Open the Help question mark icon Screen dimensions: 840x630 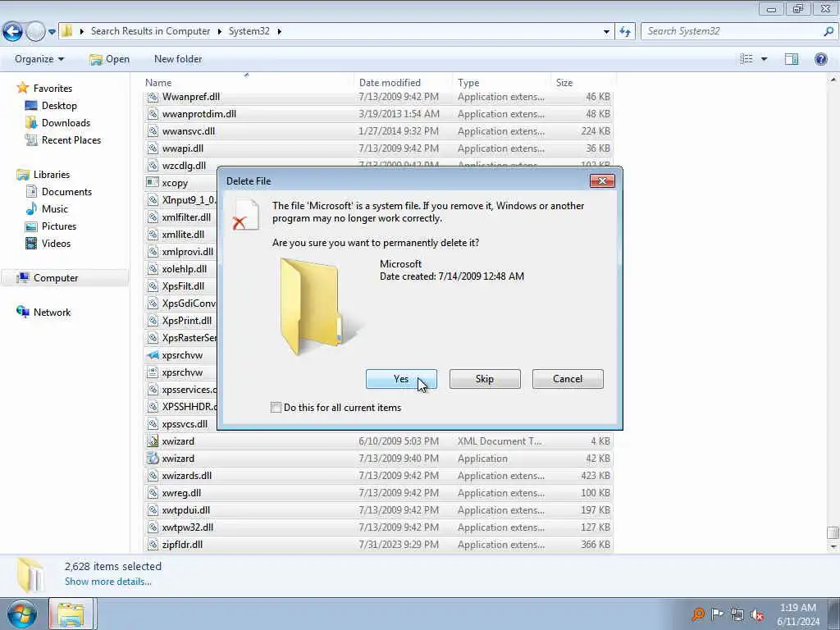tap(820, 59)
